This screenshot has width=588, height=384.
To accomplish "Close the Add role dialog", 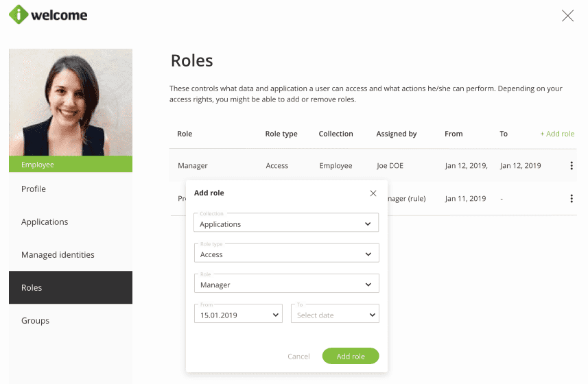I will coord(373,193).
